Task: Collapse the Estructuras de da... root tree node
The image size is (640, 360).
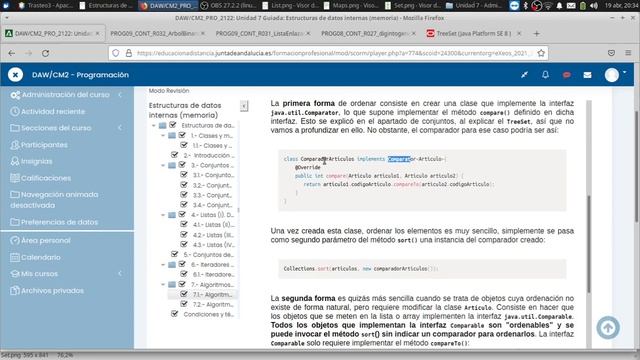Action: (153, 125)
